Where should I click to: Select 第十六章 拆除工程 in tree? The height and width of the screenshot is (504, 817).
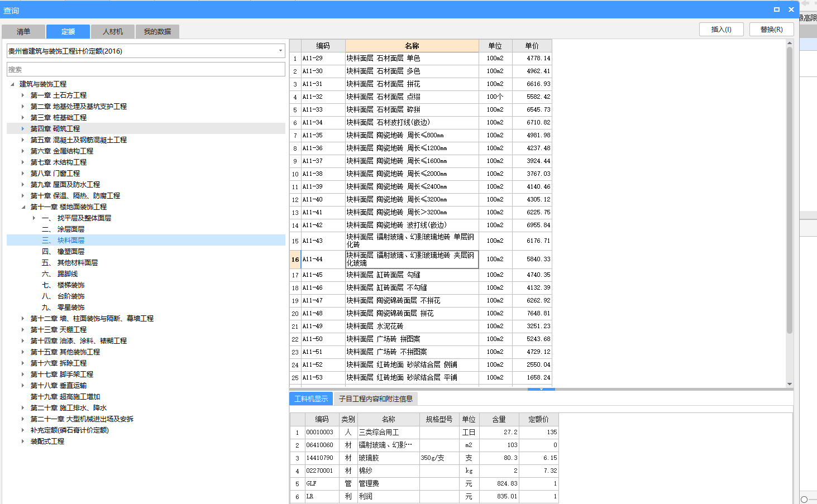click(x=58, y=363)
